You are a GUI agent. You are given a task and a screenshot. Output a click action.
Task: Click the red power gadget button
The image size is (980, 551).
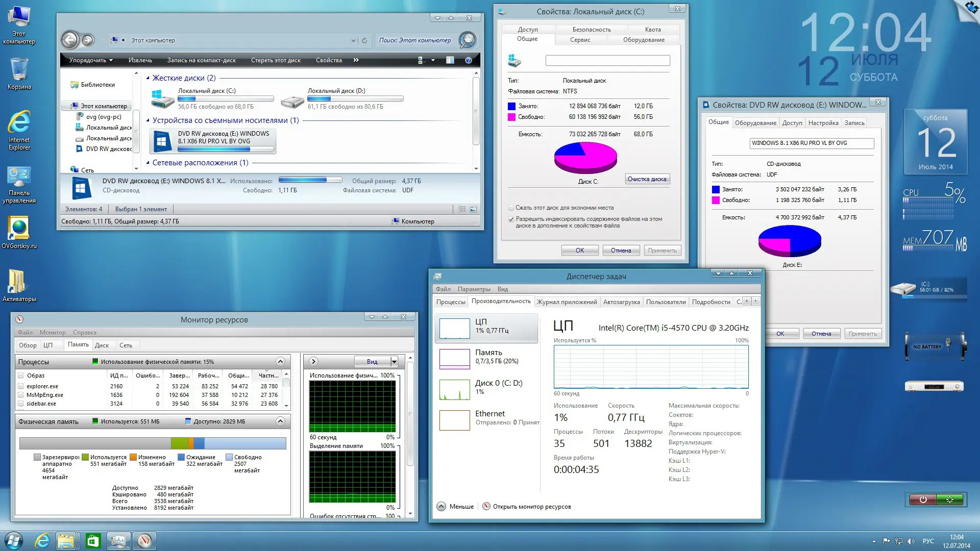pyautogui.click(x=922, y=499)
